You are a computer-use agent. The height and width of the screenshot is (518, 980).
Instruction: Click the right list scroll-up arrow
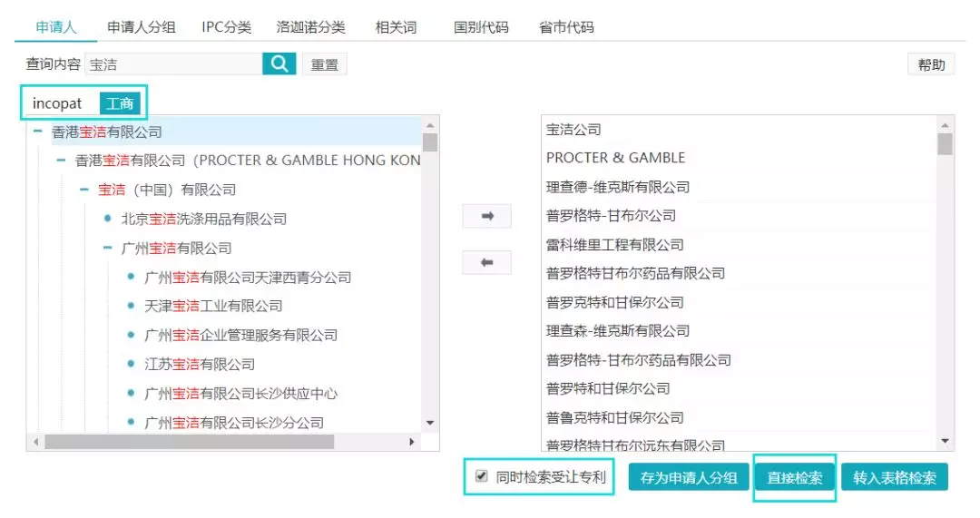(x=945, y=124)
